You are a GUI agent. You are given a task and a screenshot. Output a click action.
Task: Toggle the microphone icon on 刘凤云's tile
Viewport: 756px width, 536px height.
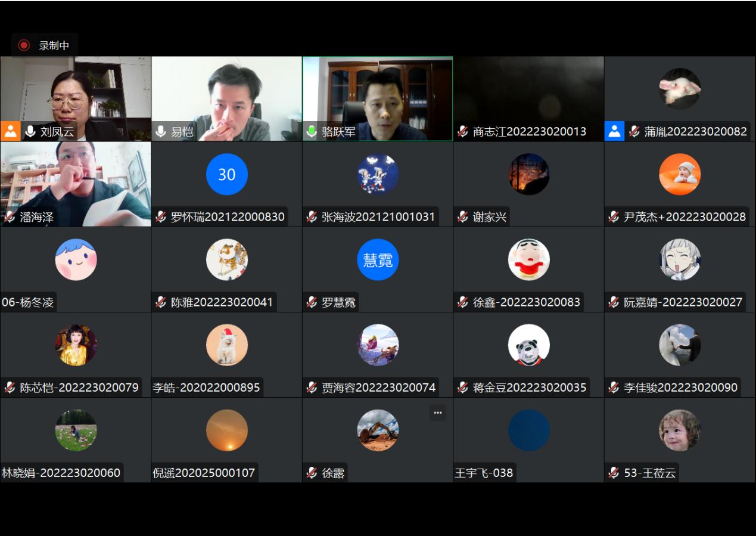click(x=30, y=132)
